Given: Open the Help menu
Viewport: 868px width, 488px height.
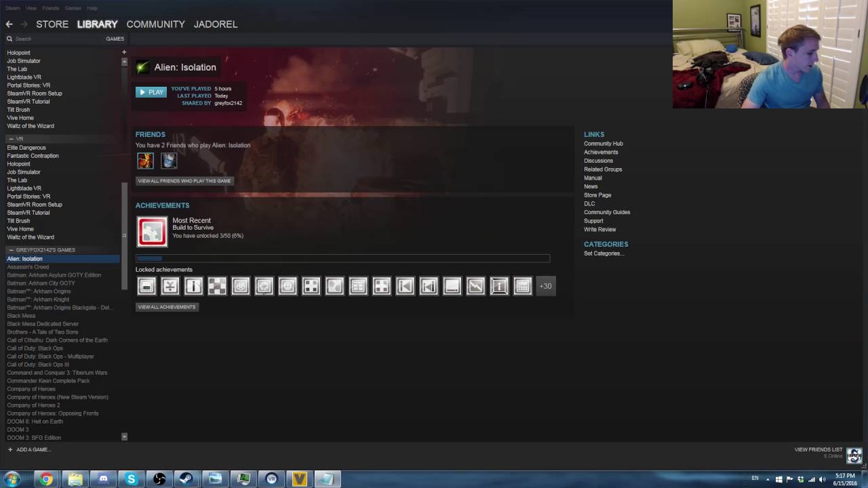Looking at the screenshot, I should point(92,8).
